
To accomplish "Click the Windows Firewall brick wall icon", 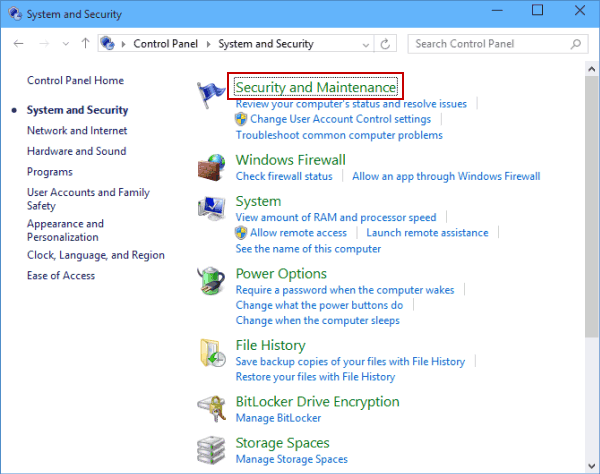I will point(211,167).
